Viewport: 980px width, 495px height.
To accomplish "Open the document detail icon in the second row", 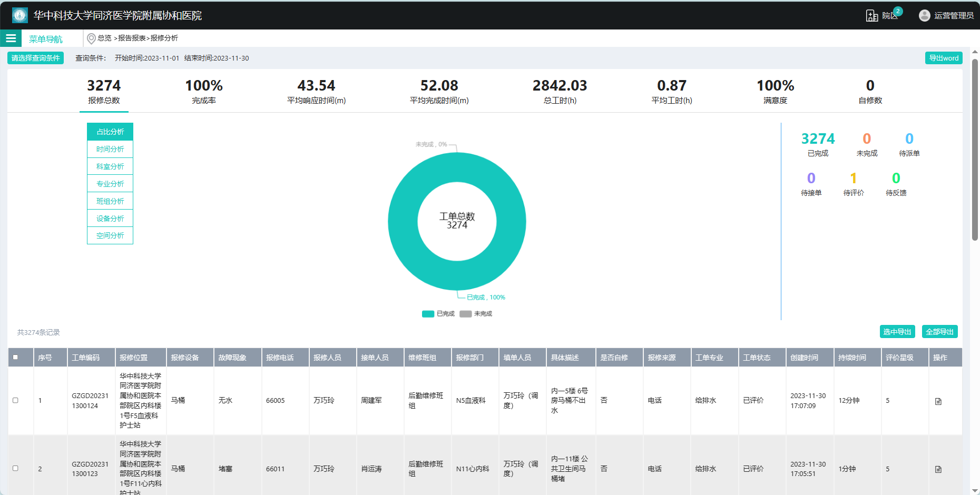I will click(x=938, y=468).
